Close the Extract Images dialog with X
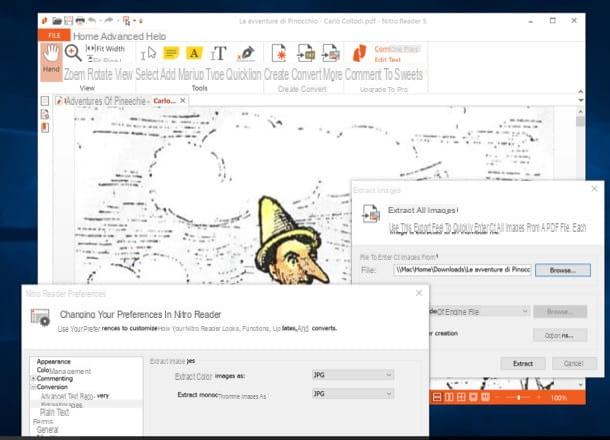 point(594,189)
